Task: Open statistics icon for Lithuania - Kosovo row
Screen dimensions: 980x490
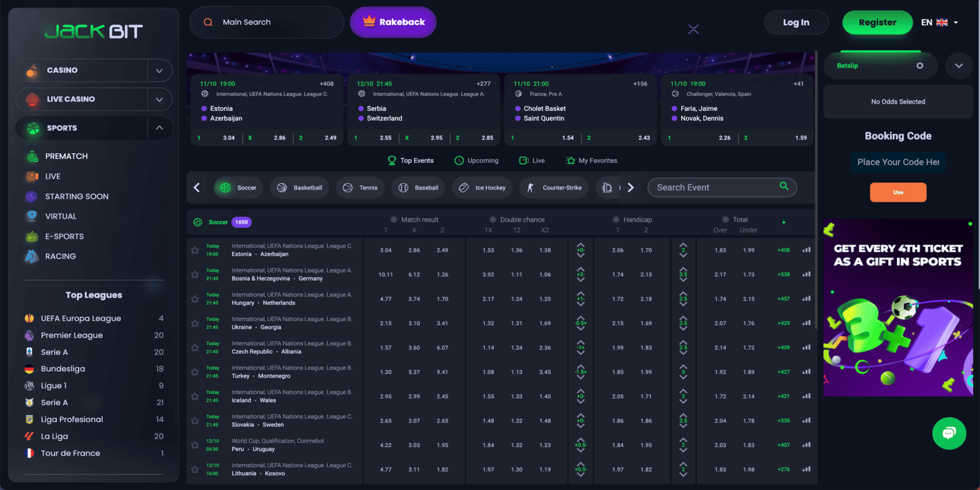Action: pos(807,469)
